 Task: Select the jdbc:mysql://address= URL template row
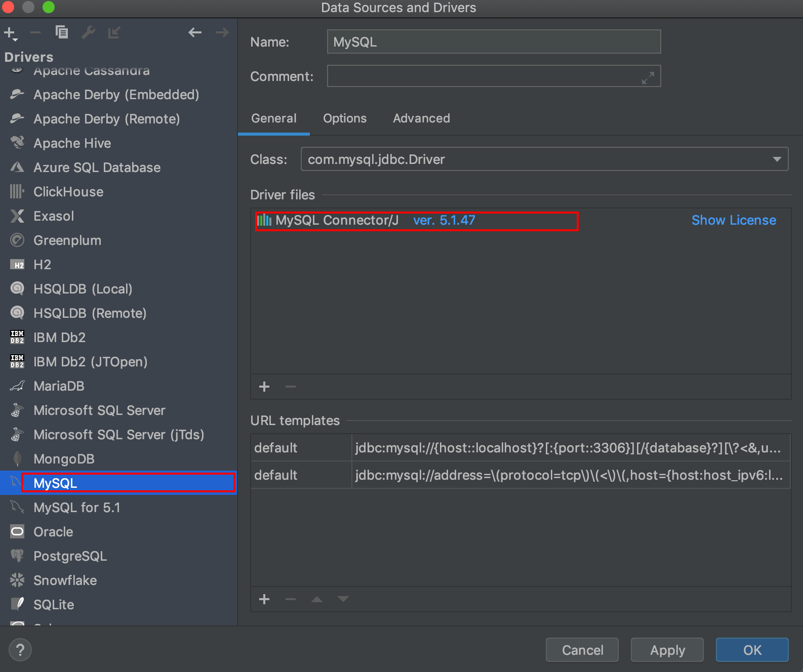click(x=520, y=475)
